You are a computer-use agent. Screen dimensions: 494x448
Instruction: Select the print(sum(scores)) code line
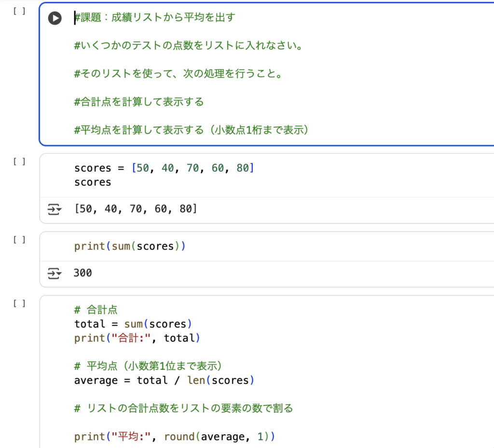coord(130,246)
